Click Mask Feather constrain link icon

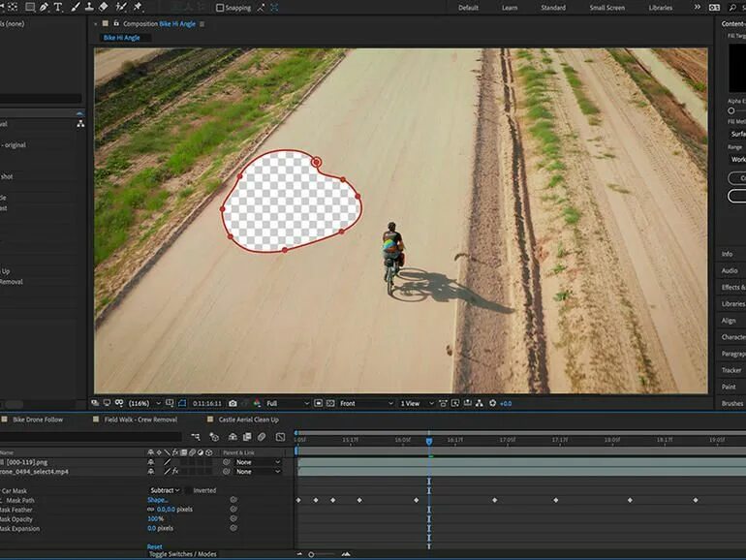click(151, 509)
